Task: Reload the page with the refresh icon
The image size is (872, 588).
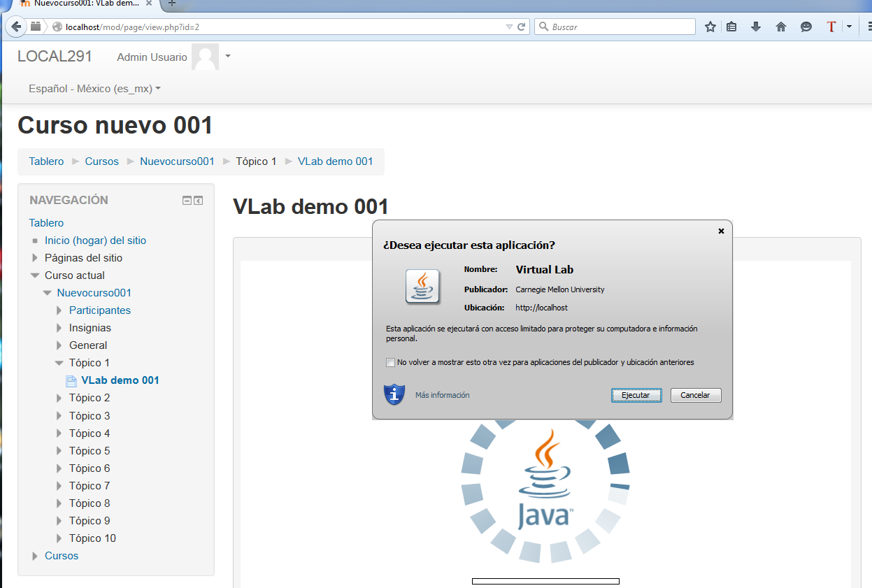Action: (x=521, y=27)
